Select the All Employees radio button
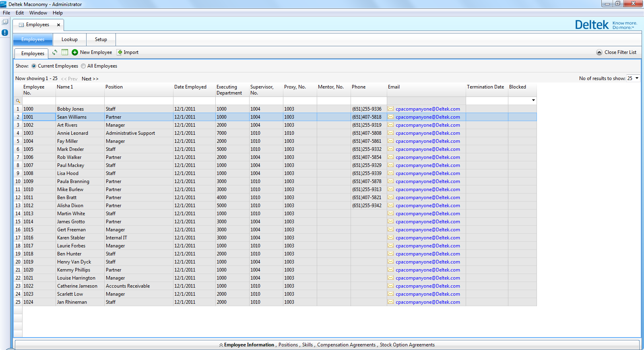The height and width of the screenshot is (350, 644). (83, 66)
